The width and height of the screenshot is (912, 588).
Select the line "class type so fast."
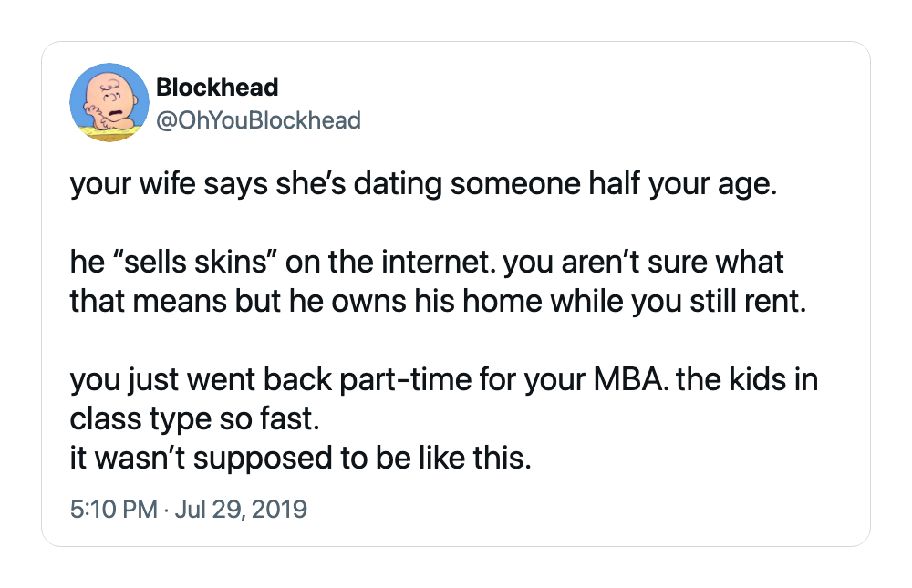pos(195,418)
